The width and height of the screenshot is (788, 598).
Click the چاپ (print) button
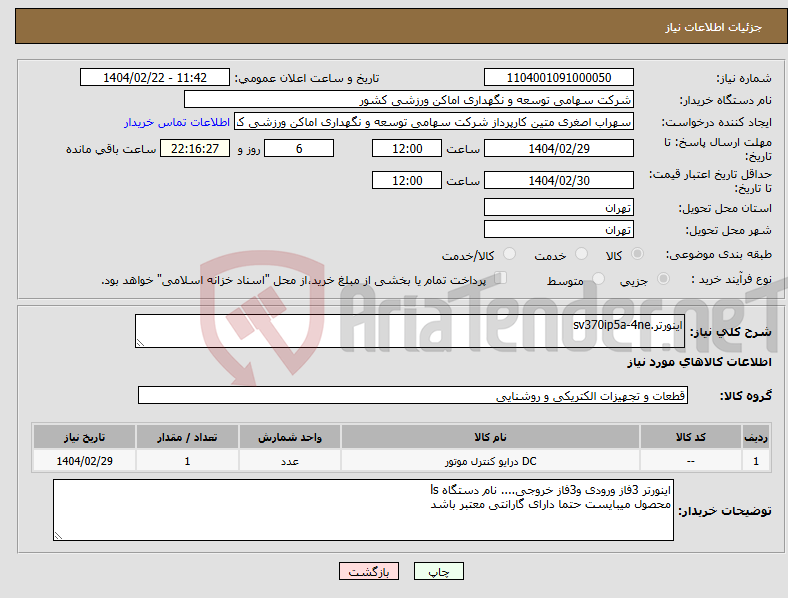click(x=438, y=571)
